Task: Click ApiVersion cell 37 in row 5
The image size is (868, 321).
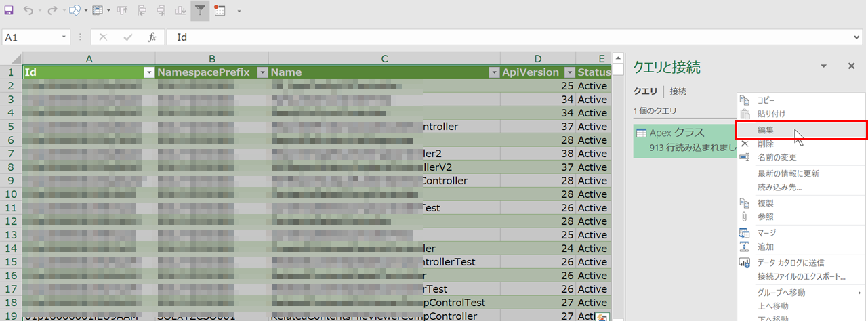Action: coord(538,127)
